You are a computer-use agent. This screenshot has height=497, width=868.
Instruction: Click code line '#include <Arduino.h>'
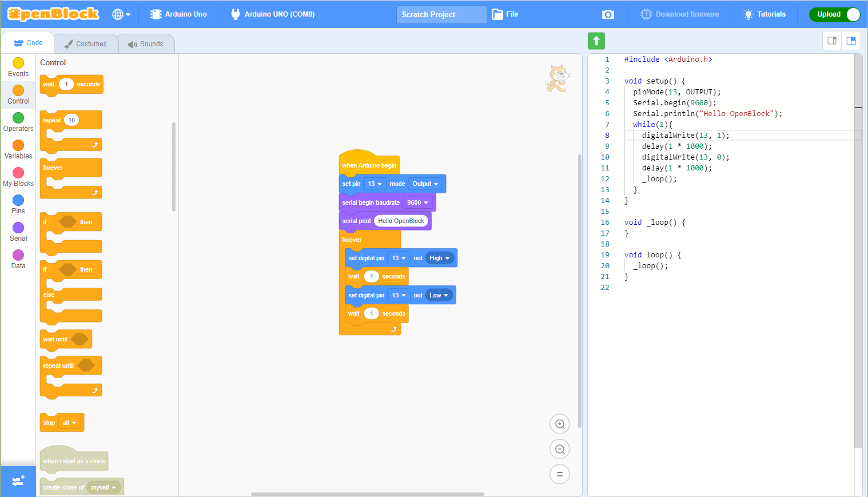(x=668, y=59)
